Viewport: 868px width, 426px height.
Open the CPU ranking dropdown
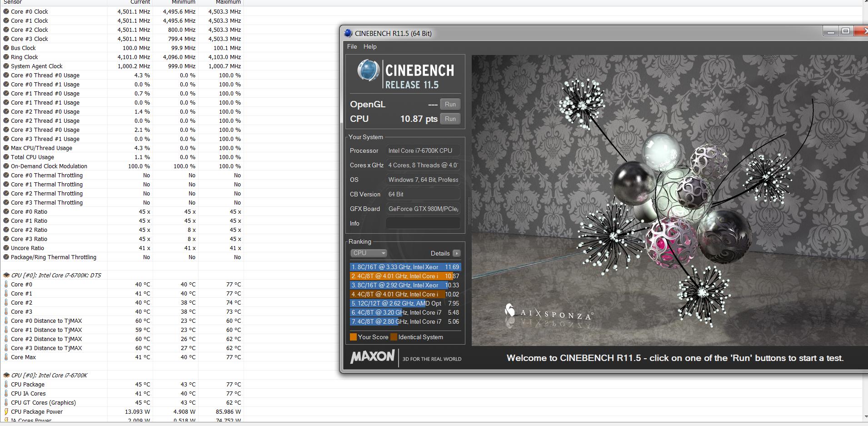pyautogui.click(x=369, y=253)
